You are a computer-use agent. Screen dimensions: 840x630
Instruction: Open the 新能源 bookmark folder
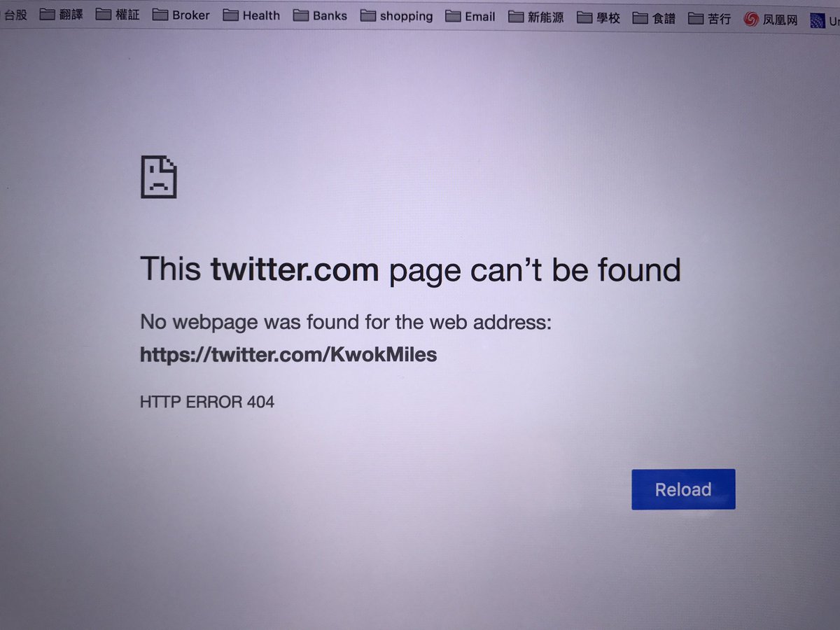click(536, 17)
